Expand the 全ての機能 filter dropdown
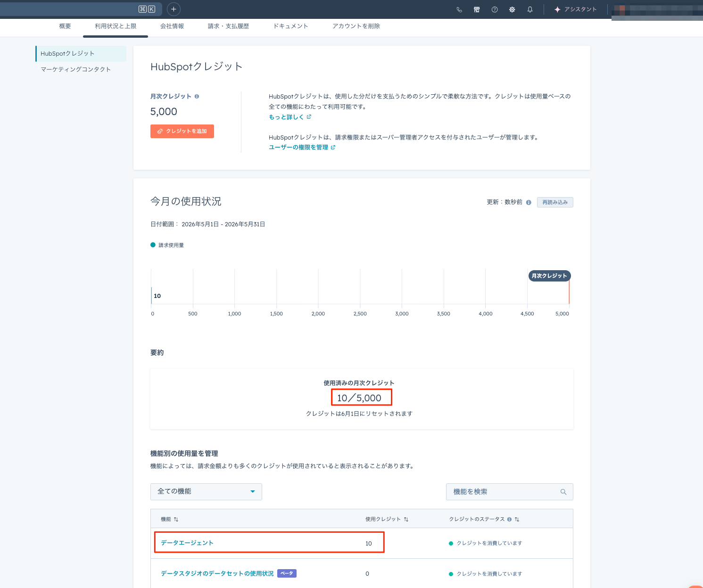The height and width of the screenshot is (588, 703). 206,492
